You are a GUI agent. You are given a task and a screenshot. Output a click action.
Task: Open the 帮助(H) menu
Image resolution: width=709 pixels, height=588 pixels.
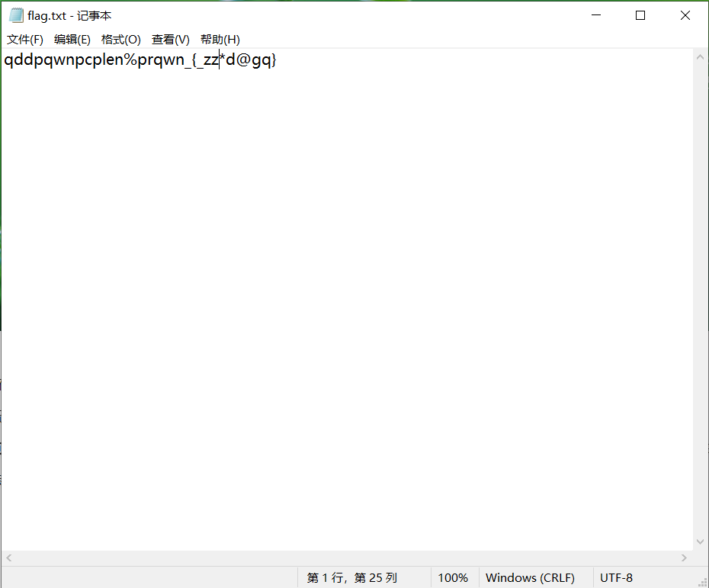click(220, 40)
